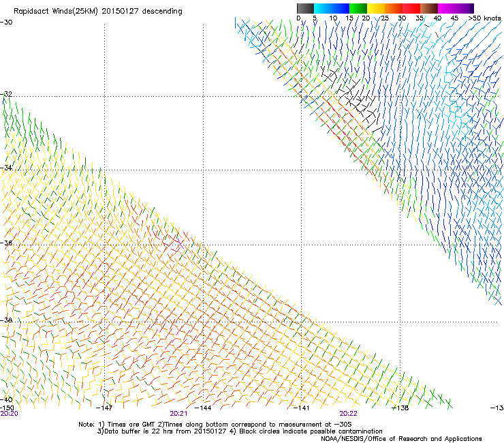504x443 pixels.
Task: Click the purple '20:22' time label
Action: tap(348, 414)
